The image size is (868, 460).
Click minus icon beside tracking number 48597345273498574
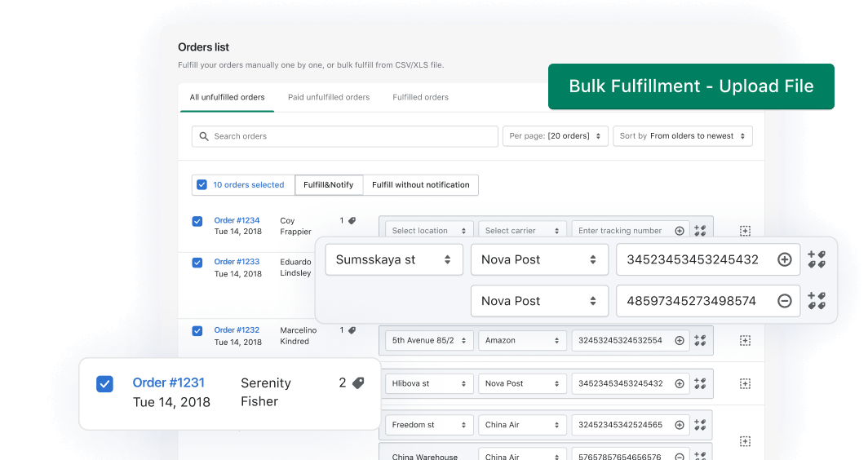[x=784, y=301]
